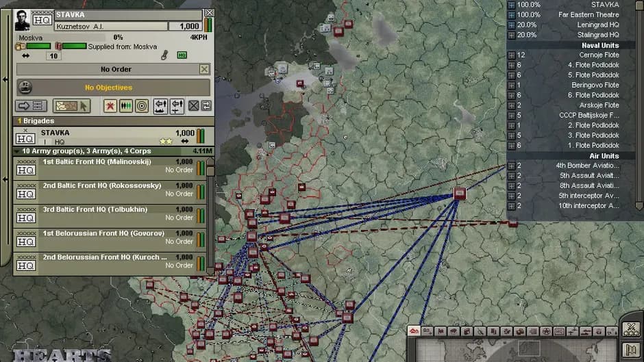Image resolution: width=644 pixels, height=362 pixels.
Task: Toggle AI control button beside No Objectives
Action: coord(25,87)
